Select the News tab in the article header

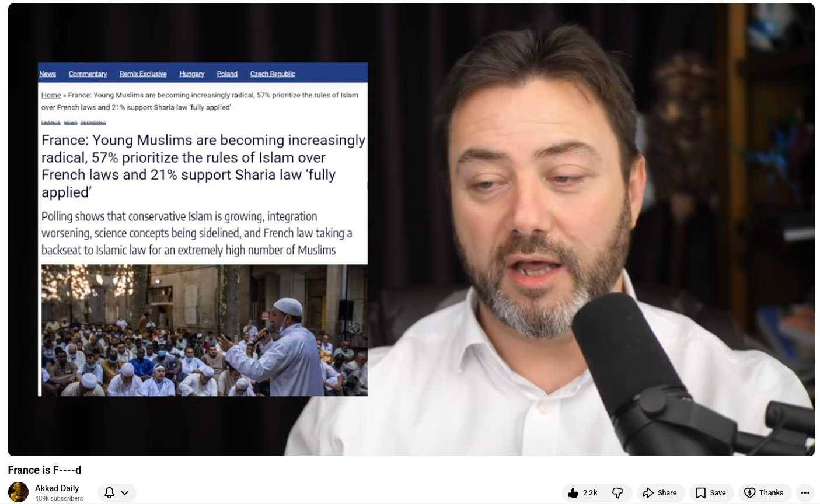click(x=47, y=74)
